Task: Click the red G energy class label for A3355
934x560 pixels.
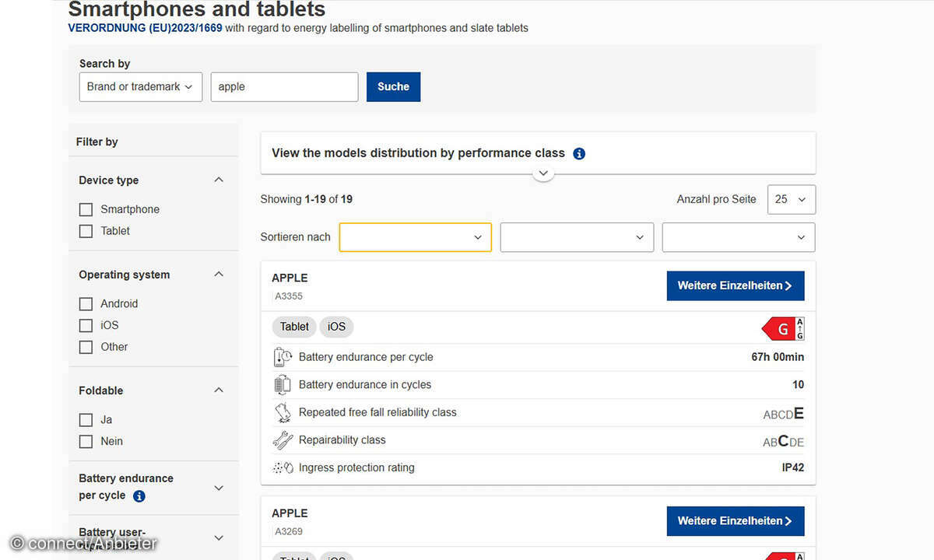Action: point(782,329)
